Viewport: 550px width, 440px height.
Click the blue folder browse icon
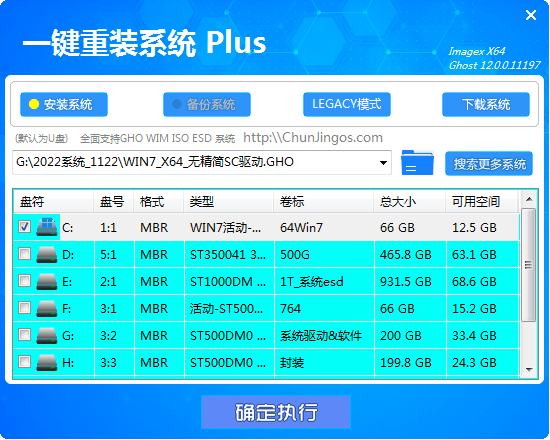(x=417, y=162)
